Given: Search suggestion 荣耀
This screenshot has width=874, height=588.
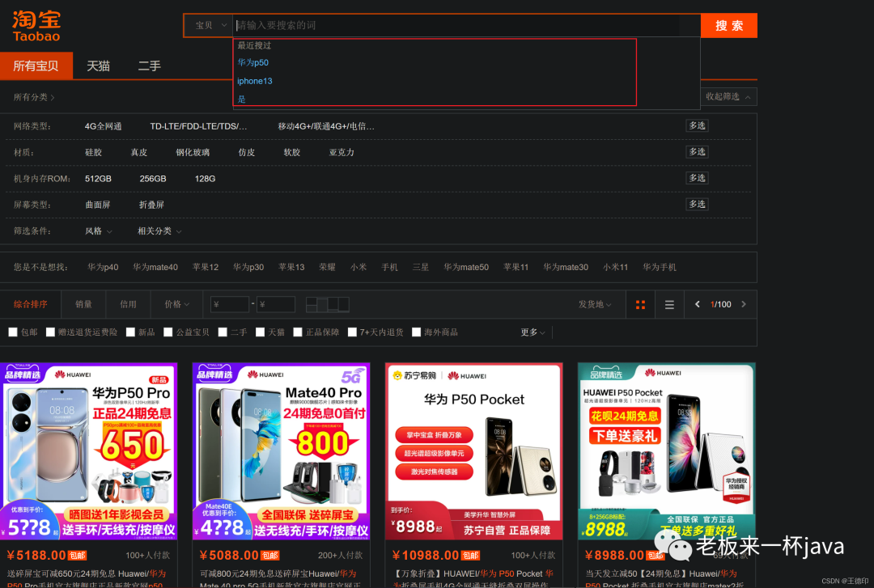Looking at the screenshot, I should pyautogui.click(x=327, y=268).
